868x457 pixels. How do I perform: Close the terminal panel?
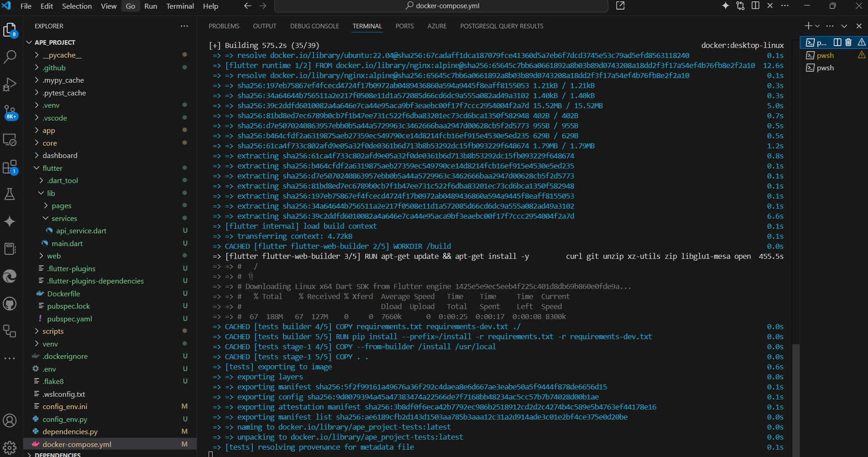pyautogui.click(x=859, y=26)
